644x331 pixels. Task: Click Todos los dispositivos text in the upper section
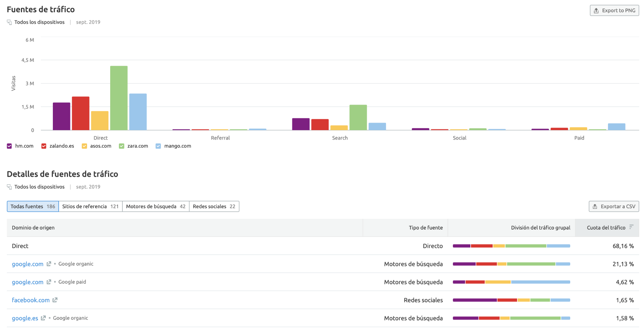39,22
